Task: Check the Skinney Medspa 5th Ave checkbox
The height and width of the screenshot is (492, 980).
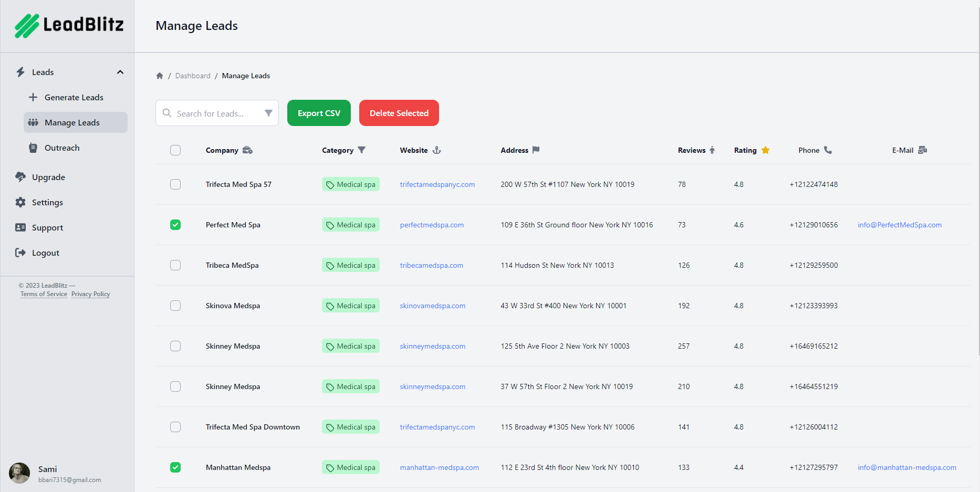Action: [x=175, y=346]
